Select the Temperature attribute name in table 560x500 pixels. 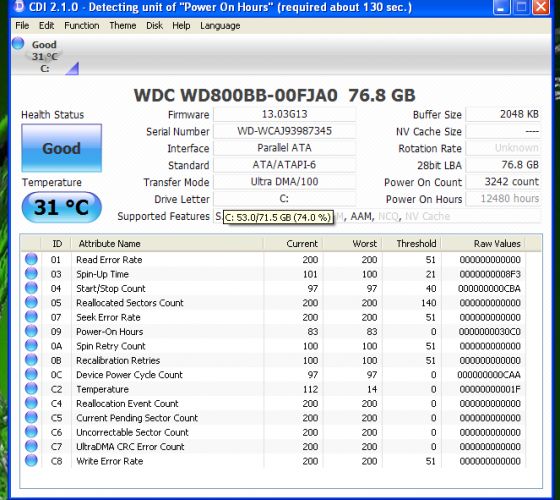pos(102,389)
